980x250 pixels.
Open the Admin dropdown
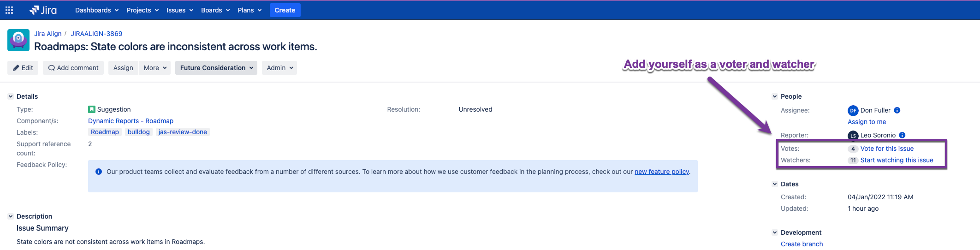pyautogui.click(x=279, y=68)
